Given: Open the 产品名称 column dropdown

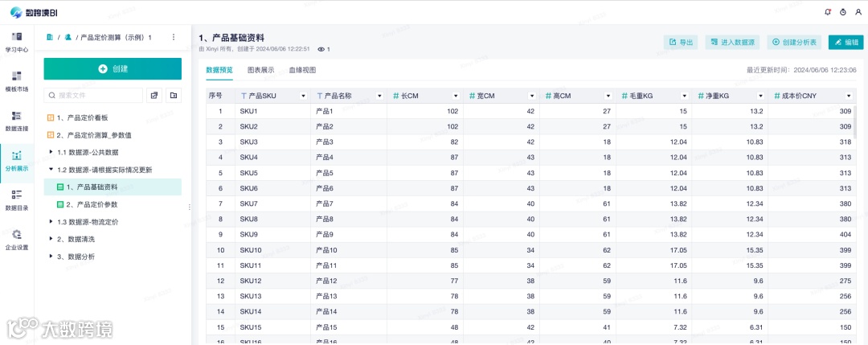Looking at the screenshot, I should coord(379,96).
